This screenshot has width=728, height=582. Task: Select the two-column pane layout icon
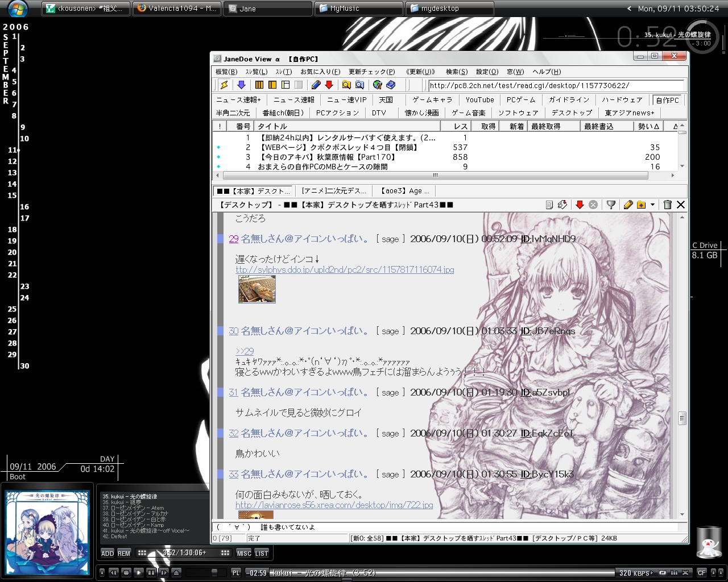tap(272, 85)
